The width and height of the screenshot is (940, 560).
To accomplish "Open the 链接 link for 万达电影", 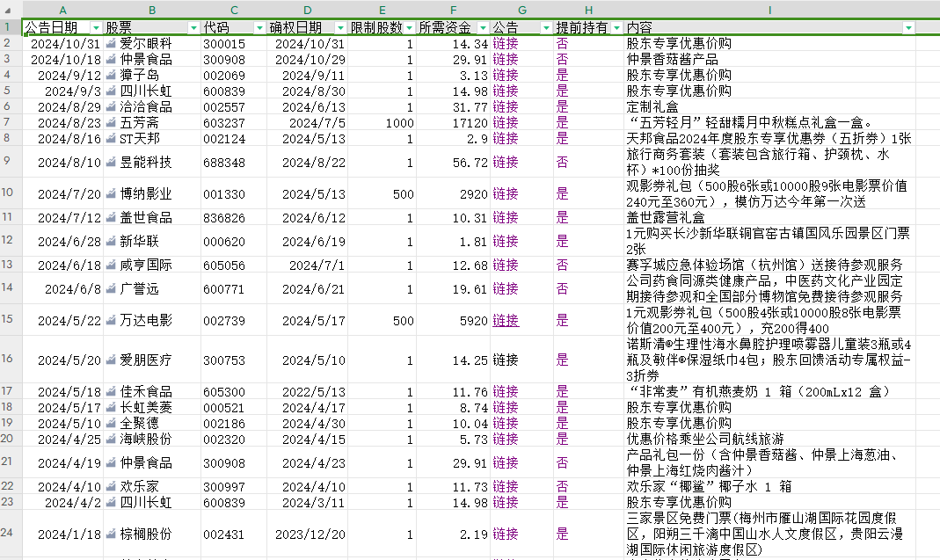I will coord(506,320).
